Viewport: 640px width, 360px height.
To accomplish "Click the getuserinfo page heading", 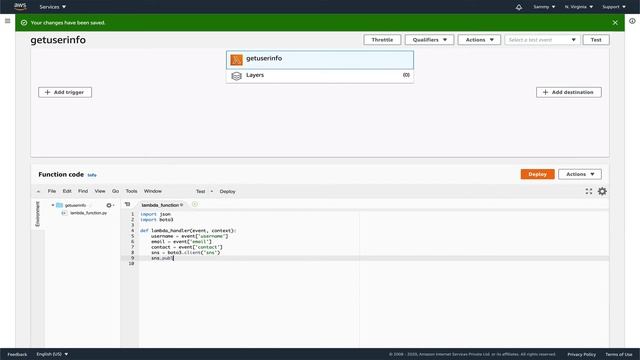I will [58, 40].
